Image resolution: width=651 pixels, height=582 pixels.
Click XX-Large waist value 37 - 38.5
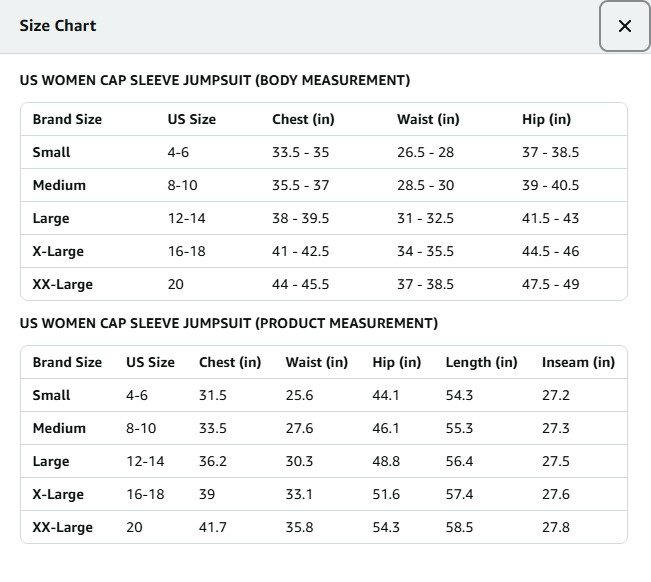click(425, 284)
